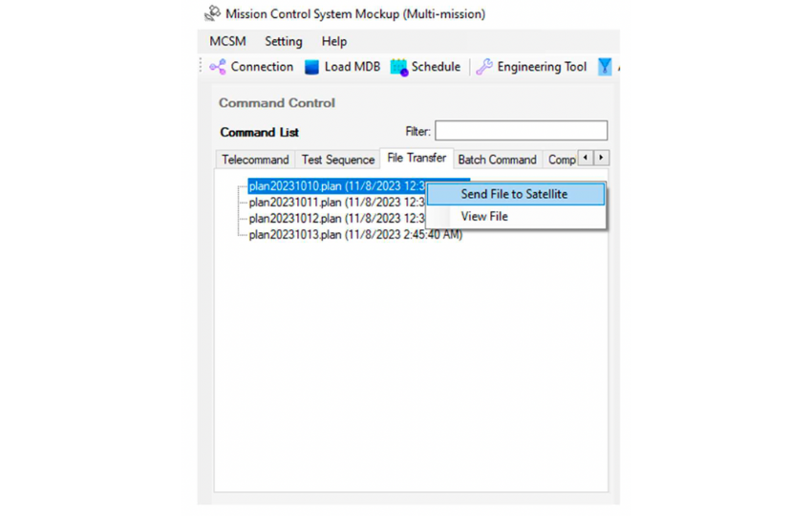Open the Schedule calendar icon

click(x=398, y=67)
